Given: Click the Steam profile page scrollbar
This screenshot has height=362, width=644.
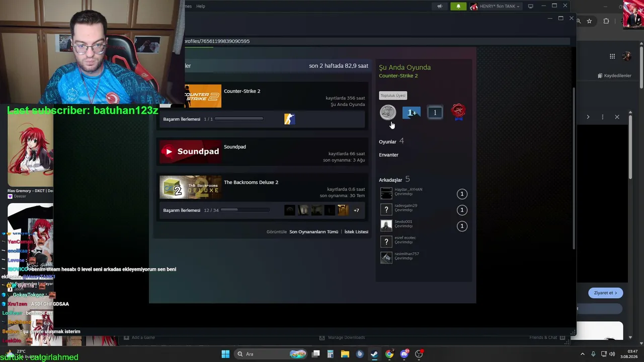Looking at the screenshot, I should point(574,168).
